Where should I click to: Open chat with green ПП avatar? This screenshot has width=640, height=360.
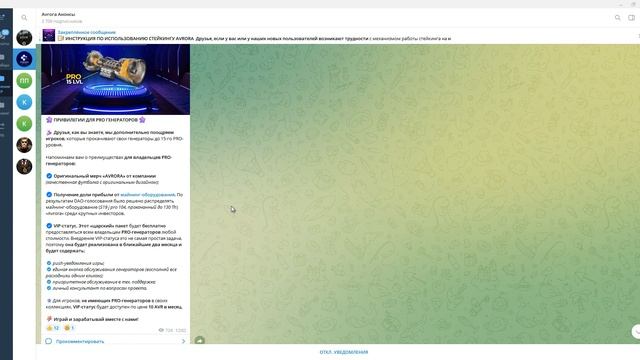coord(24,80)
